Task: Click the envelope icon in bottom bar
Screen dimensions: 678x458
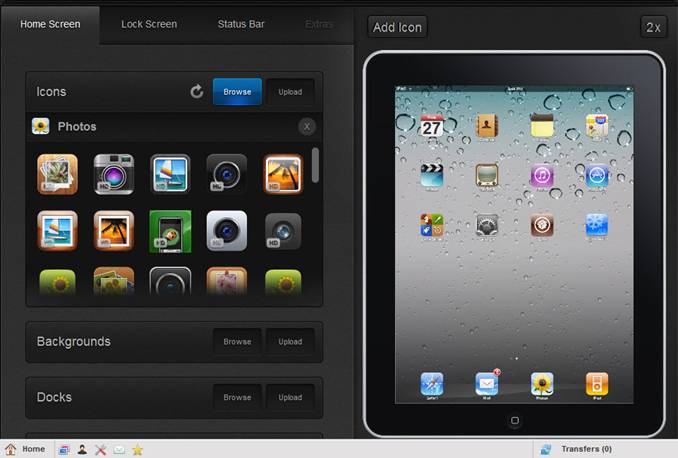Action: [119, 450]
